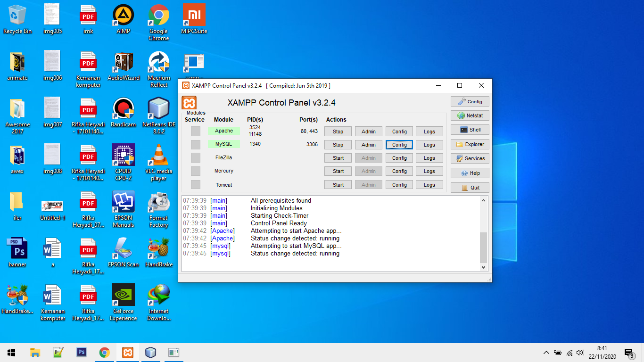Start the Tomcat module
The image size is (644, 362).
pos(338,185)
